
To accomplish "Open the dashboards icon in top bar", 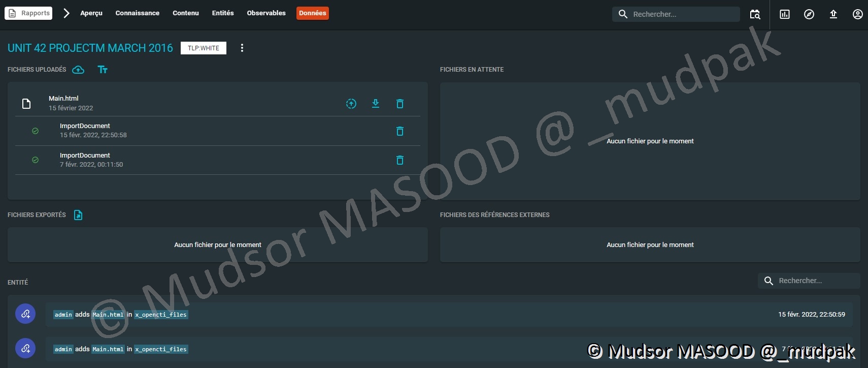I will [x=785, y=14].
